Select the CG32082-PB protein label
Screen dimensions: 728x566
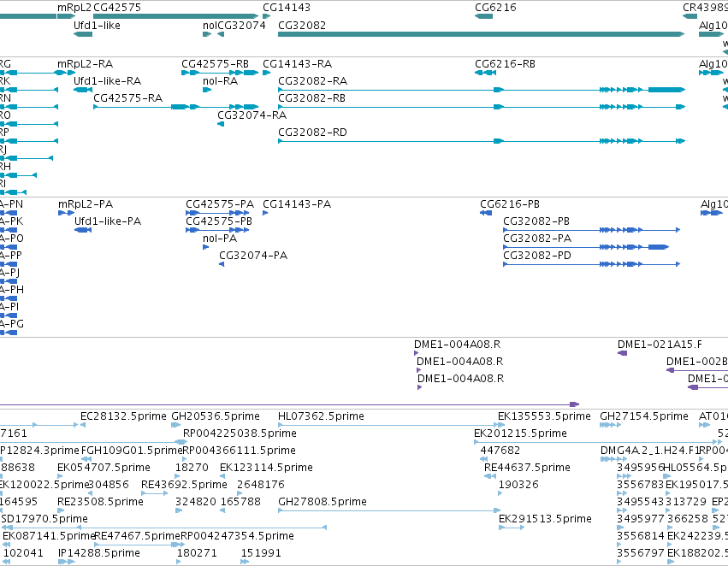(x=536, y=221)
